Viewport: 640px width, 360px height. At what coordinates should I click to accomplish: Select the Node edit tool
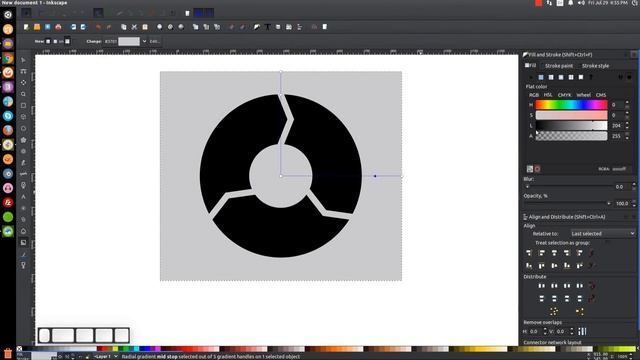23,71
